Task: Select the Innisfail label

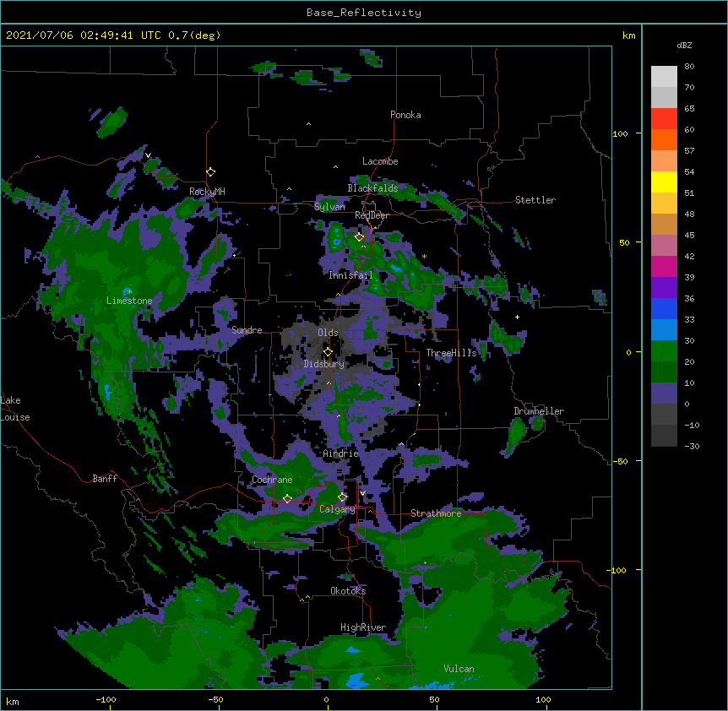Action: (350, 275)
